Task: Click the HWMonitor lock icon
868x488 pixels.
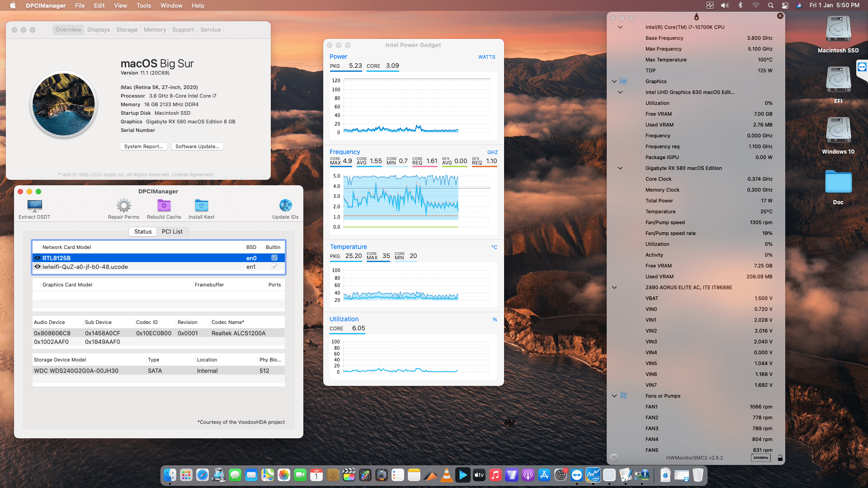Action: pyautogui.click(x=780, y=458)
